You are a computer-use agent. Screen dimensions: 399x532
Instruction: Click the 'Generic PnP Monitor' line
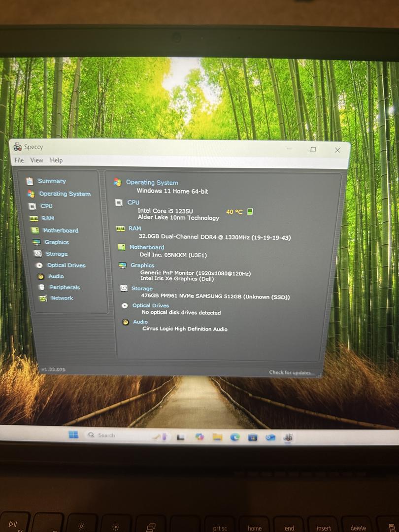[196, 273]
